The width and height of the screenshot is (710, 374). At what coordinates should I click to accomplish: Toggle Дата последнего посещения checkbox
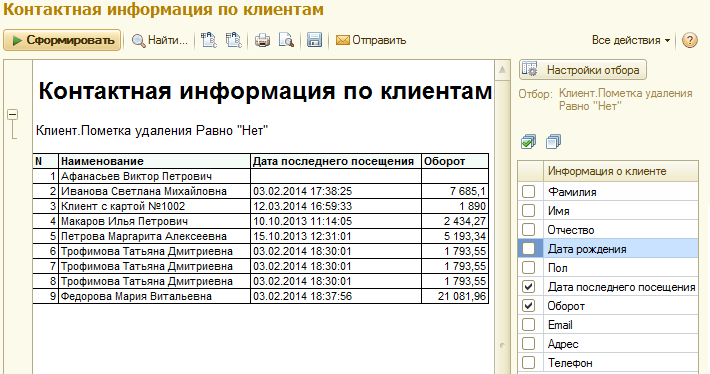528,287
